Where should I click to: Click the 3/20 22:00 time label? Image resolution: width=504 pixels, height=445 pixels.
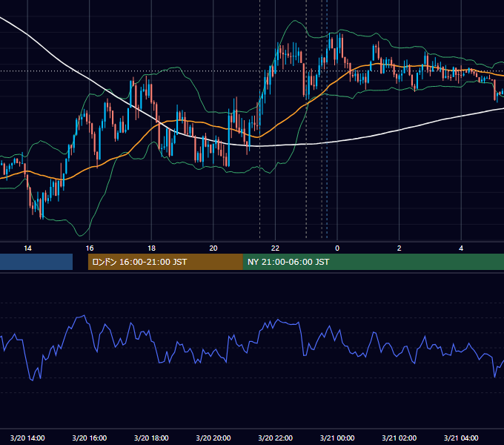pyautogui.click(x=276, y=438)
